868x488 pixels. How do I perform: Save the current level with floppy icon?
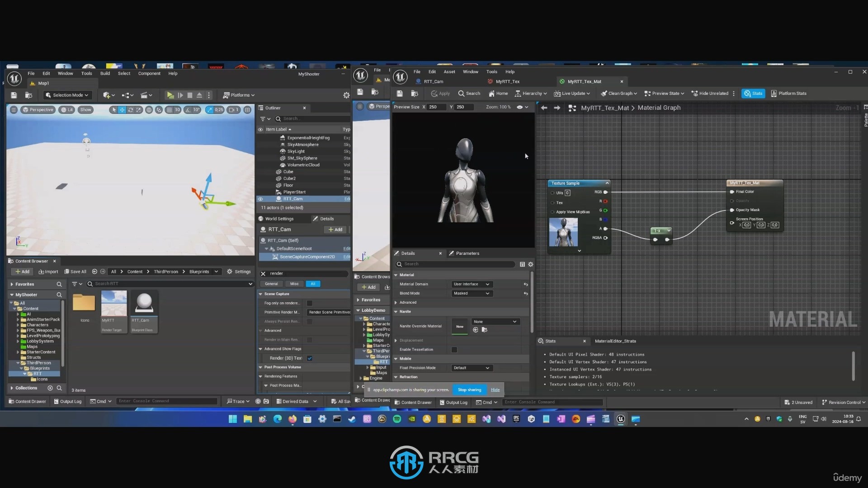click(x=14, y=95)
